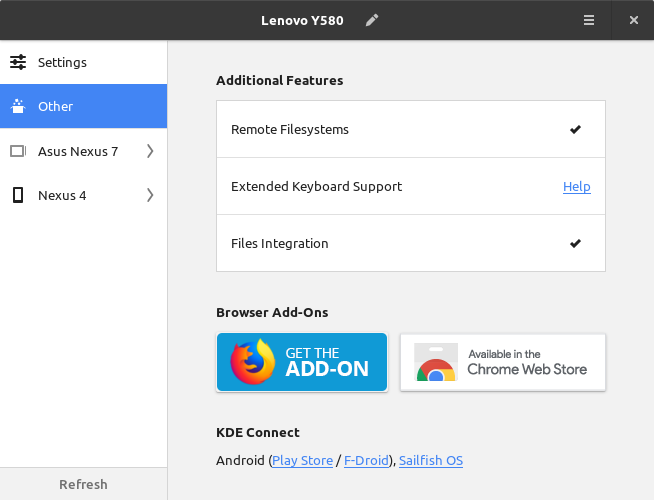Click the Chrome logo on the store banner
This screenshot has height=500, width=654.
click(x=436, y=362)
